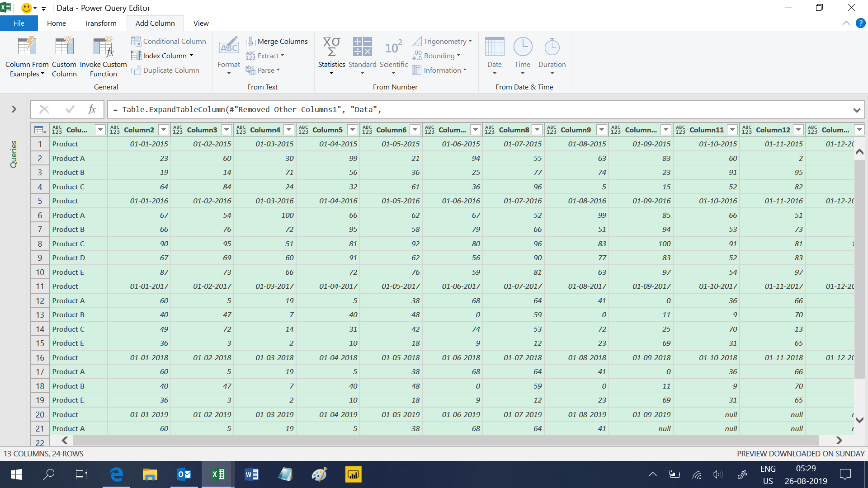868x488 pixels.
Task: Open filter dropdown for Column4
Action: [x=289, y=130]
